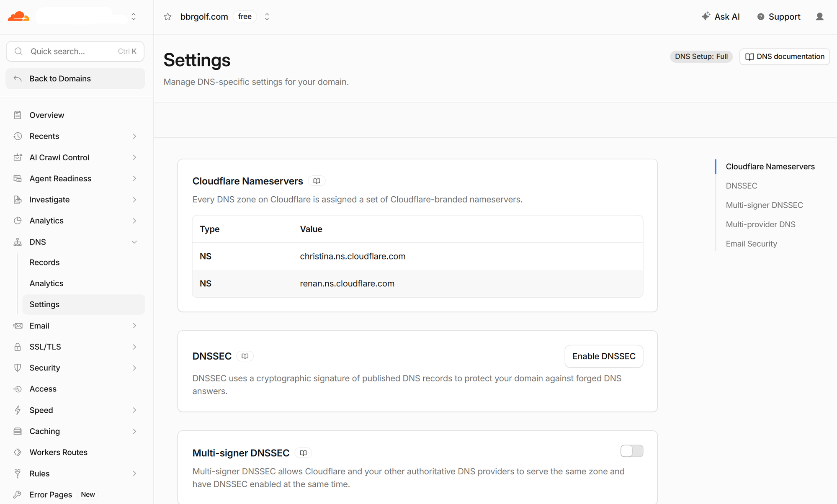Click the Workers Routes icon
837x504 pixels.
pos(18,453)
